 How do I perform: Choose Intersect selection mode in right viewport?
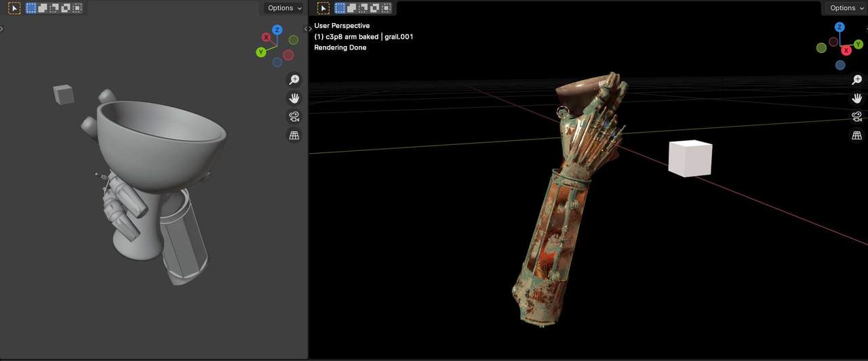tap(386, 8)
